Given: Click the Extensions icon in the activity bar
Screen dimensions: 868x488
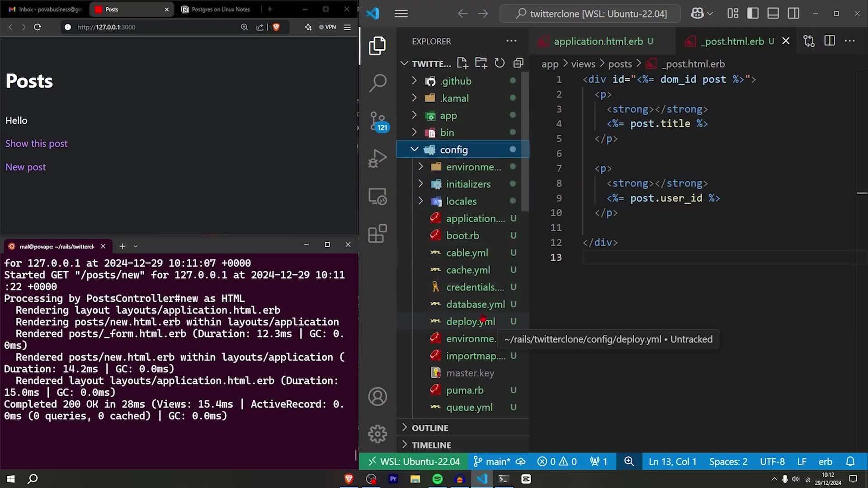Looking at the screenshot, I should [x=377, y=234].
